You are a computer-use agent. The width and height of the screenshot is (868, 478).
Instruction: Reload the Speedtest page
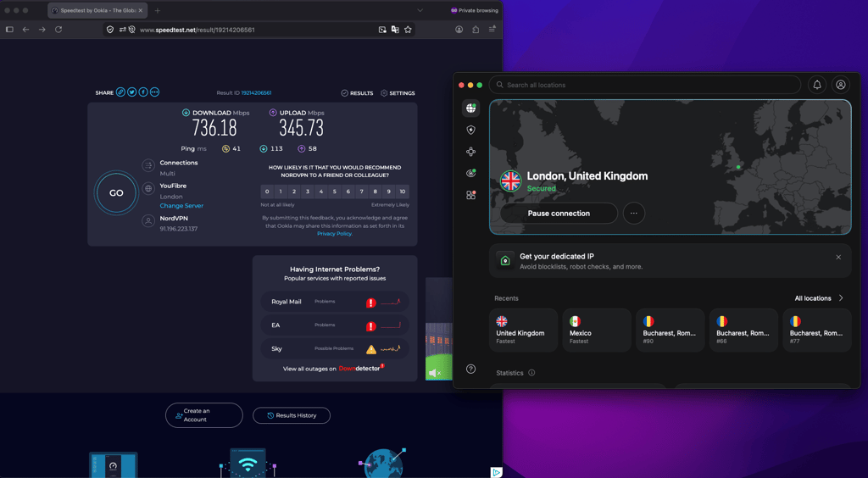click(58, 30)
